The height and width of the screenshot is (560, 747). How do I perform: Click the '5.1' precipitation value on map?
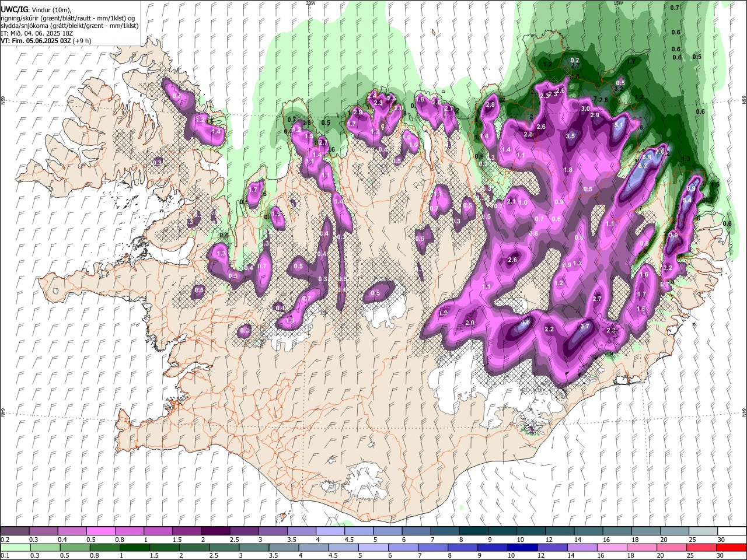pos(619,125)
